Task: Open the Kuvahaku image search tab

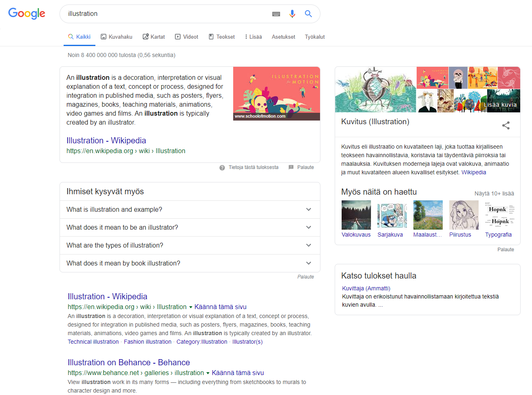Action: pyautogui.click(x=117, y=37)
